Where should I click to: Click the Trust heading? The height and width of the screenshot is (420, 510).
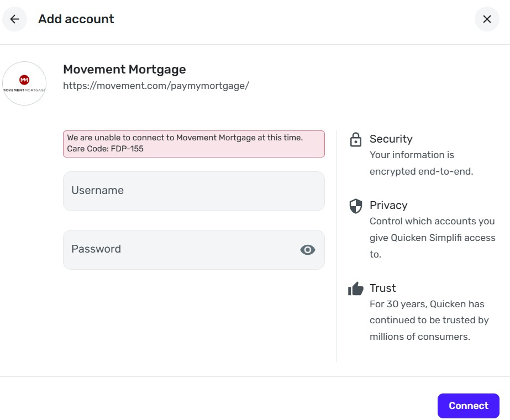pyautogui.click(x=383, y=288)
